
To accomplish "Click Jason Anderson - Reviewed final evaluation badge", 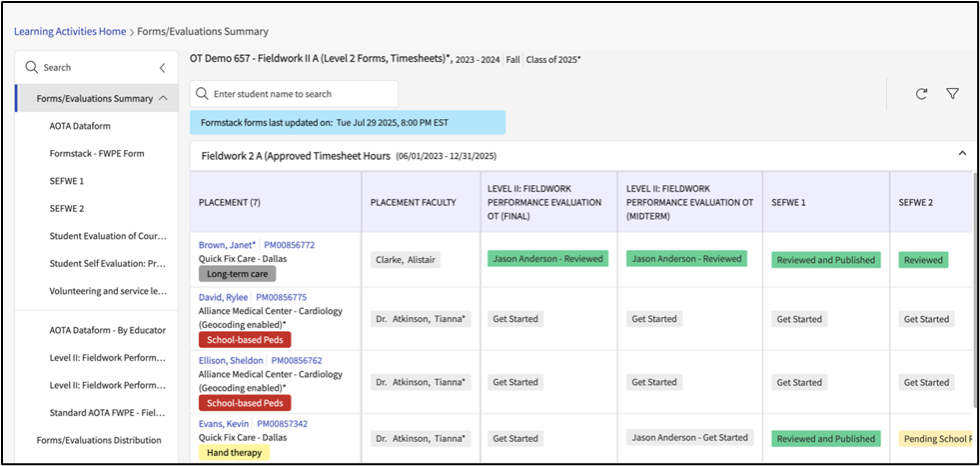I will pos(547,259).
